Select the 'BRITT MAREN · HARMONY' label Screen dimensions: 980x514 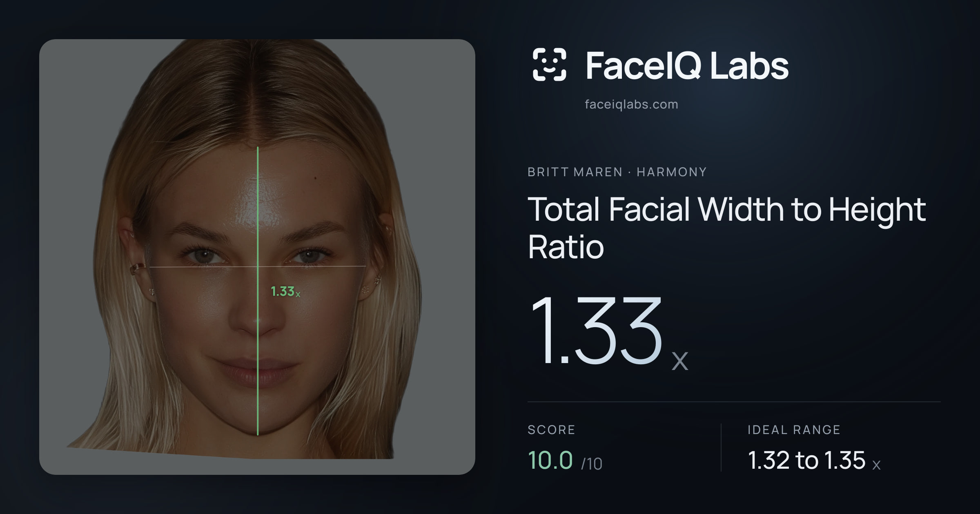617,172
